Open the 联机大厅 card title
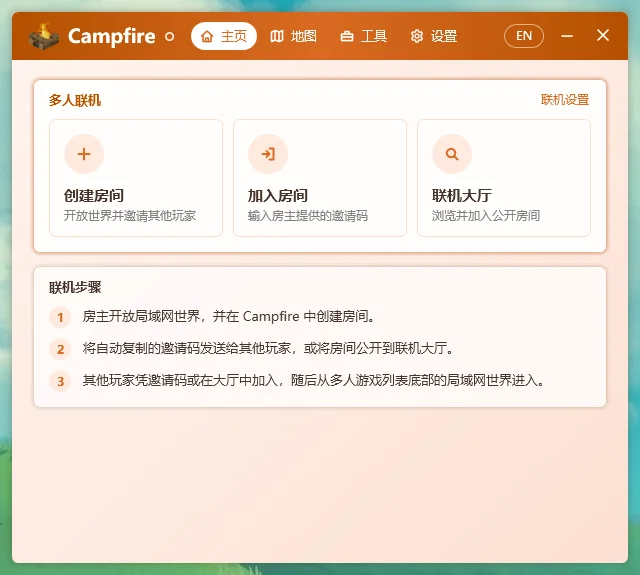The width and height of the screenshot is (640, 575). pyautogui.click(x=462, y=195)
